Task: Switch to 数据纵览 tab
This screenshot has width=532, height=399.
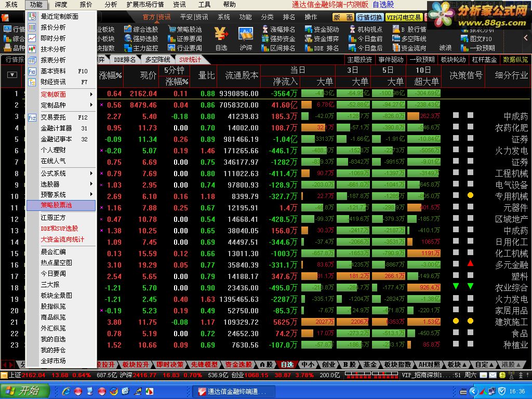Action: coord(515,60)
